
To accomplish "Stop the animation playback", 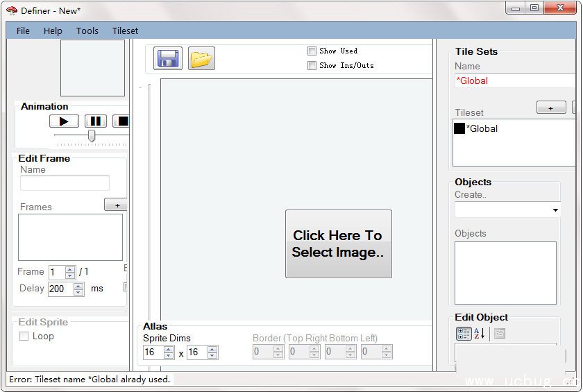I will click(121, 121).
